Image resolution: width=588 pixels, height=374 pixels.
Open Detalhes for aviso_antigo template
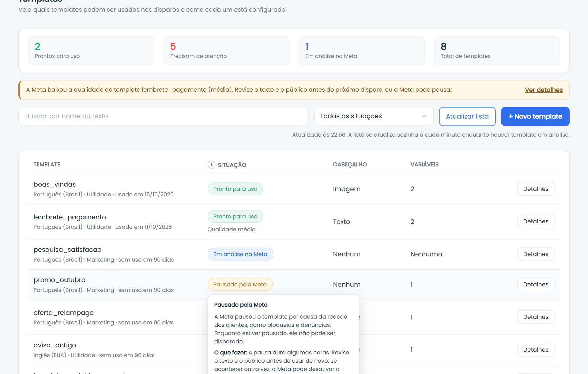click(536, 349)
